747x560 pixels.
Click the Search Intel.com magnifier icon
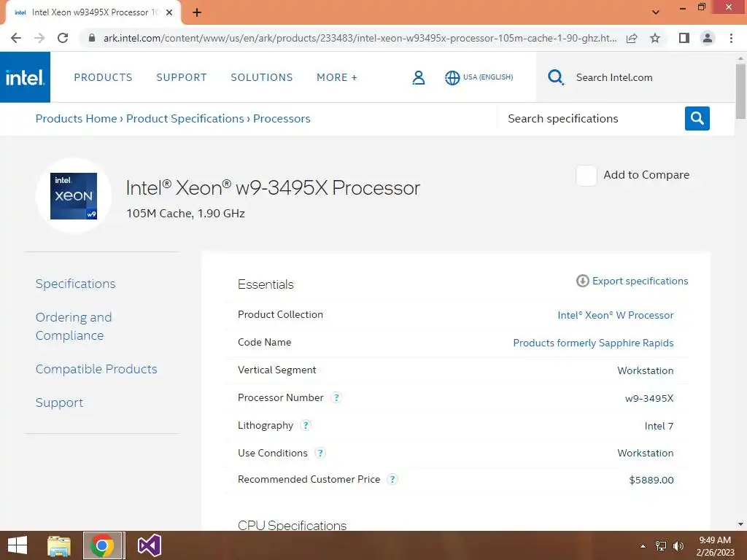click(x=555, y=77)
